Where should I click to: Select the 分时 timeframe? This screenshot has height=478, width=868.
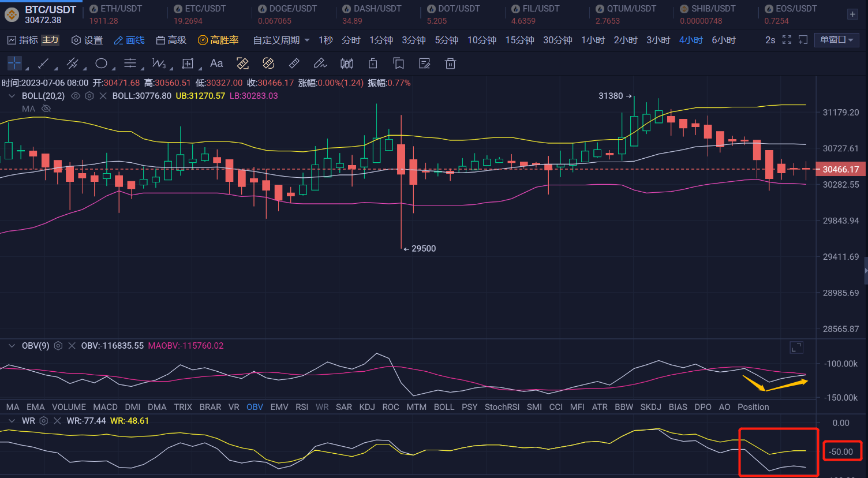click(x=351, y=40)
